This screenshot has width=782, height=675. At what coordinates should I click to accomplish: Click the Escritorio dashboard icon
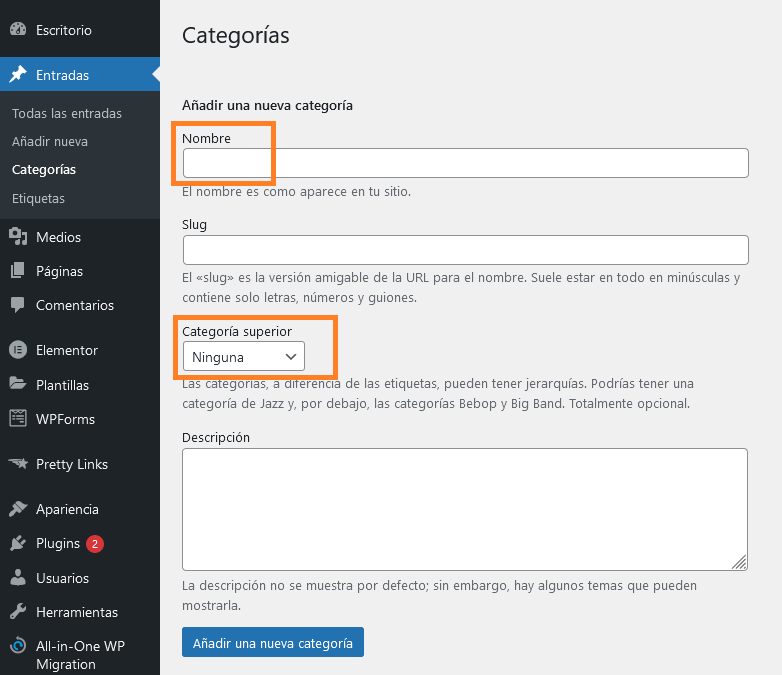point(18,30)
